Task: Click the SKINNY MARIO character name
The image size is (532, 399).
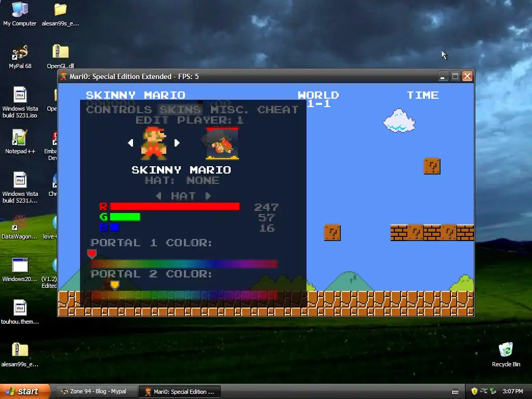Action: tap(181, 170)
